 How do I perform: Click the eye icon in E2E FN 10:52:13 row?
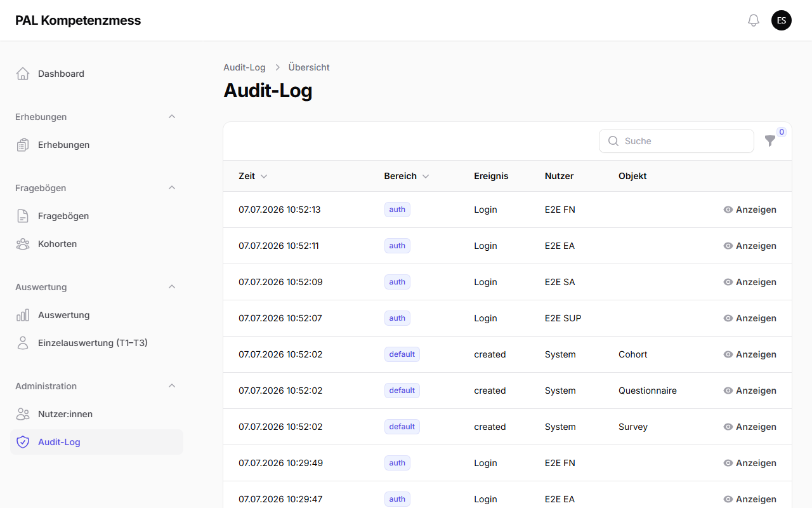point(728,210)
